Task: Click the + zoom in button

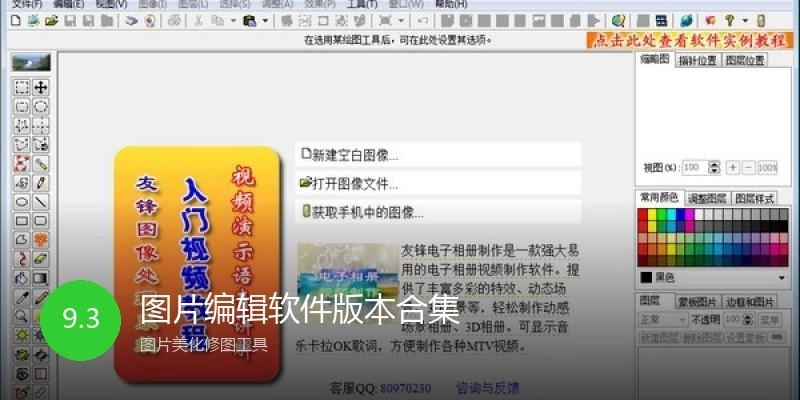Action: coord(732,167)
